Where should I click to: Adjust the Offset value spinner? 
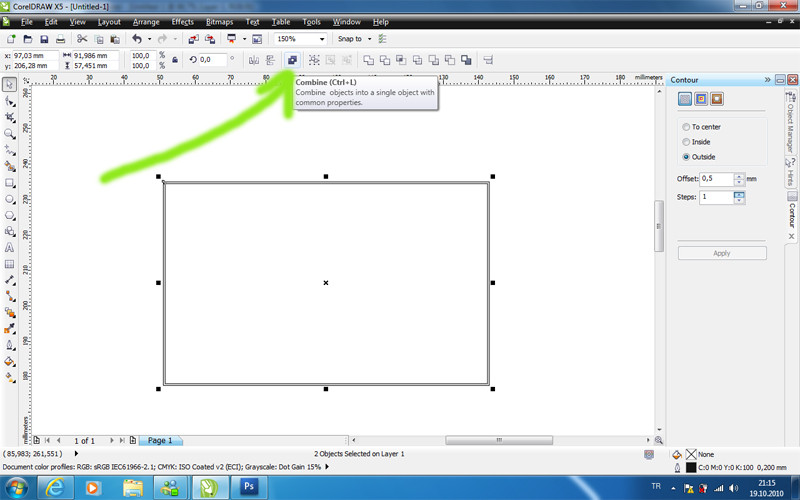pyautogui.click(x=739, y=179)
